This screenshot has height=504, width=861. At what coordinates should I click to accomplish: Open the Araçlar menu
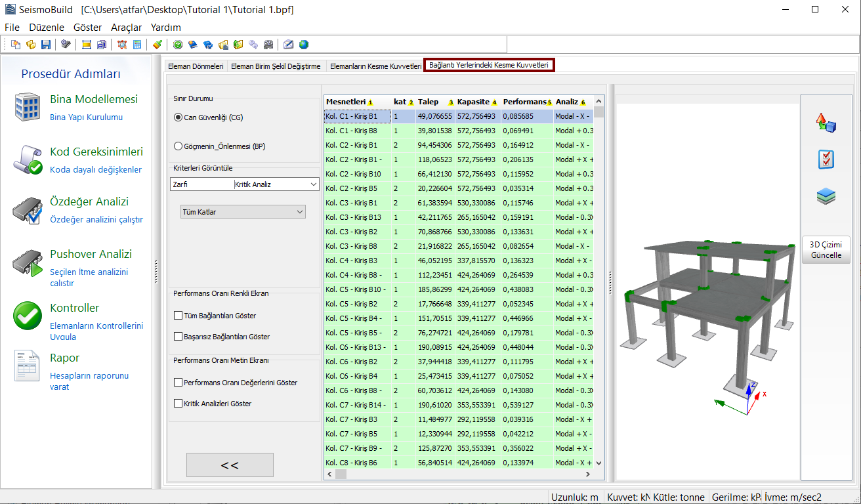[x=126, y=28]
